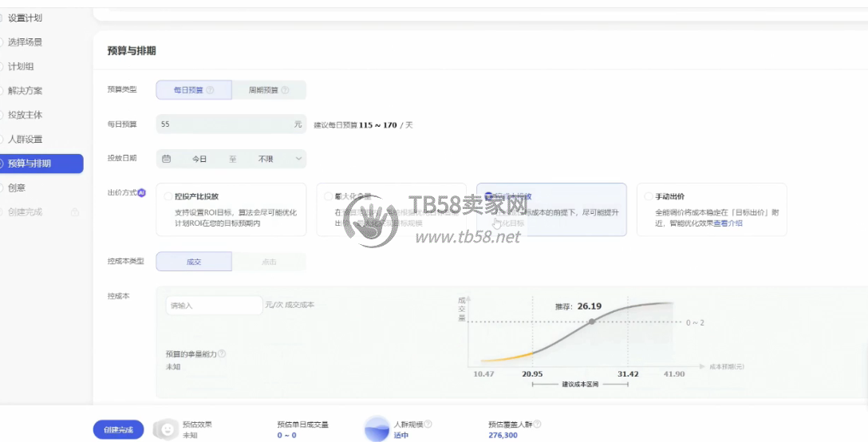Choose 每日预算 budget type tab
868x442 pixels.
[x=194, y=89]
